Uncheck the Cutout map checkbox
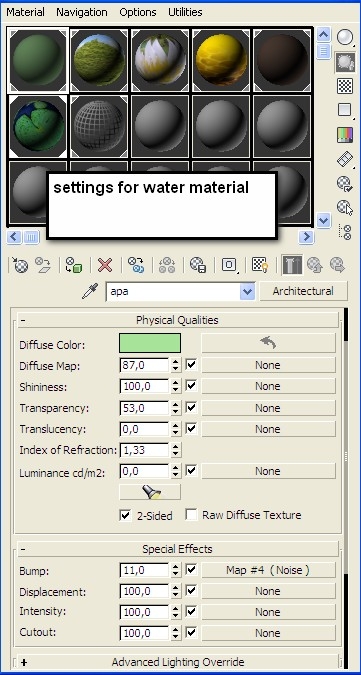The width and height of the screenshot is (361, 675). (x=191, y=632)
